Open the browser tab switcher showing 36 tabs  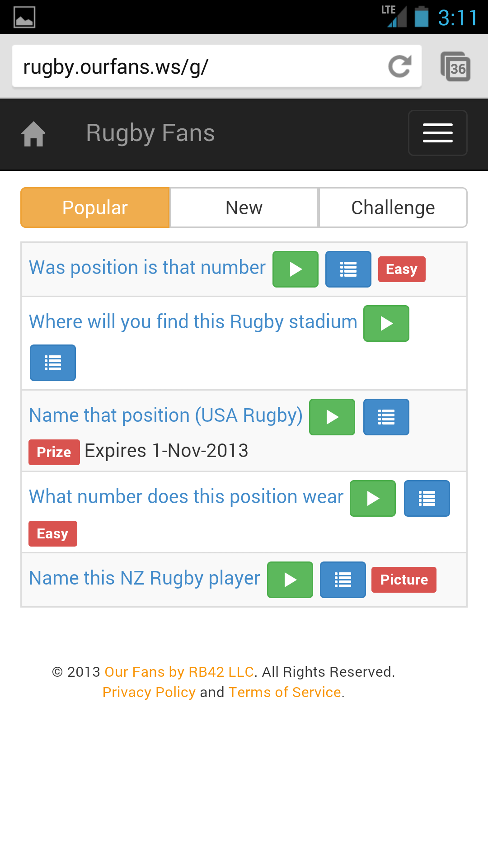pyautogui.click(x=455, y=66)
